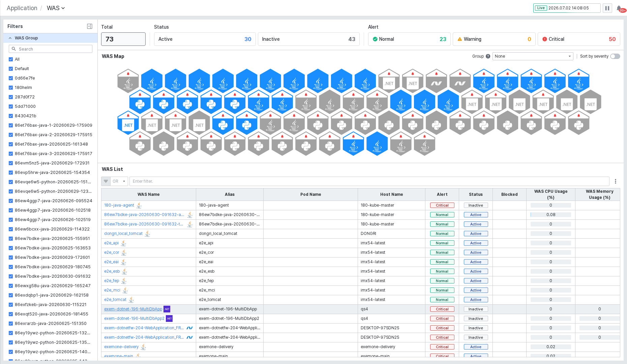The height and width of the screenshot is (364, 627).
Task: Open the Group None dropdown
Action: (x=533, y=56)
